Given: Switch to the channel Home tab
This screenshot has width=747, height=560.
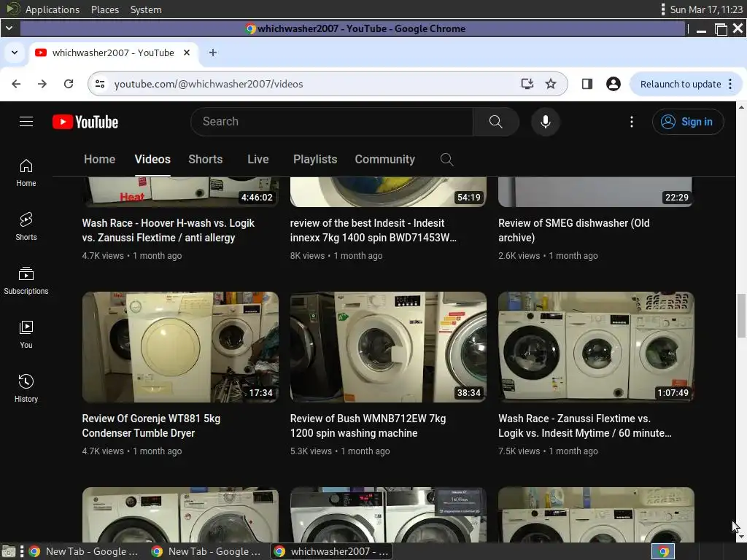Looking at the screenshot, I should [99, 160].
